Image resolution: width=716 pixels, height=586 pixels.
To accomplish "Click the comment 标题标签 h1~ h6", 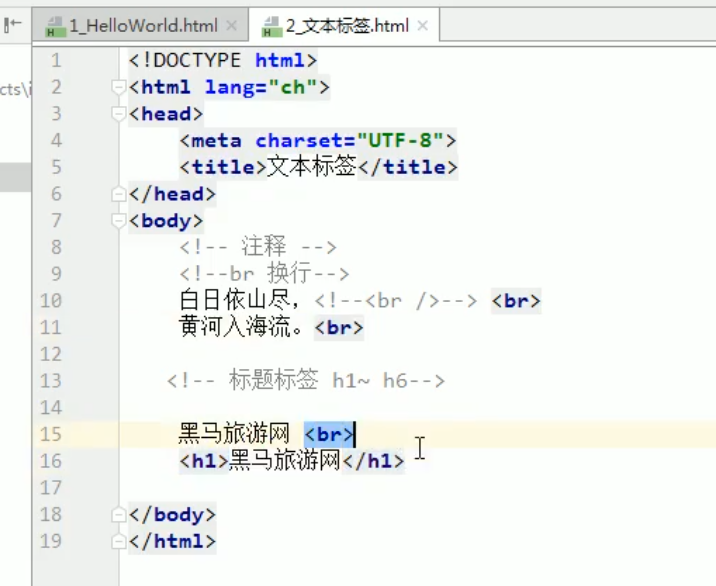I will 306,380.
